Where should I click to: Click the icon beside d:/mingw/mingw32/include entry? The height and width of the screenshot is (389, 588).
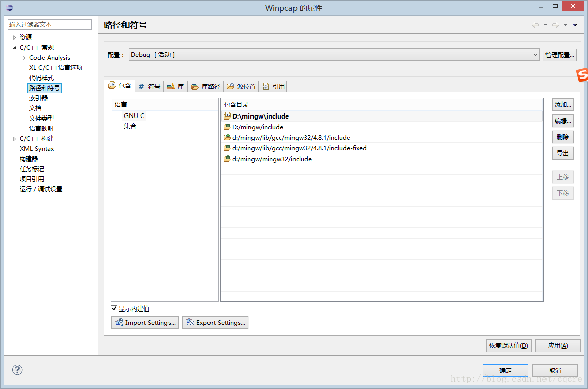pyautogui.click(x=227, y=159)
